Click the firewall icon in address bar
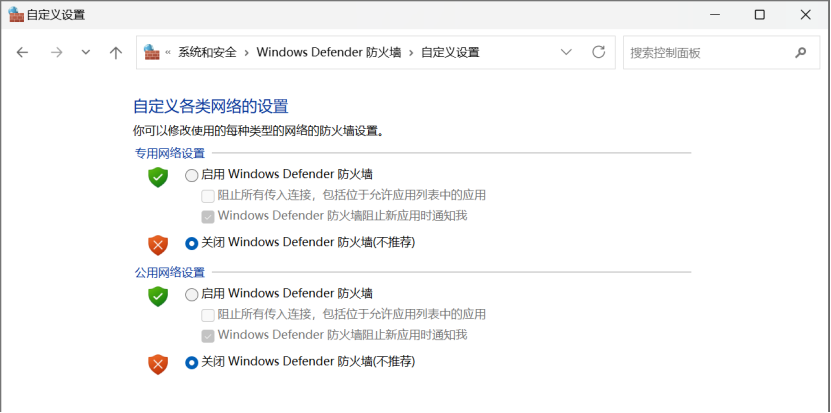The width and height of the screenshot is (831, 413). [x=152, y=52]
